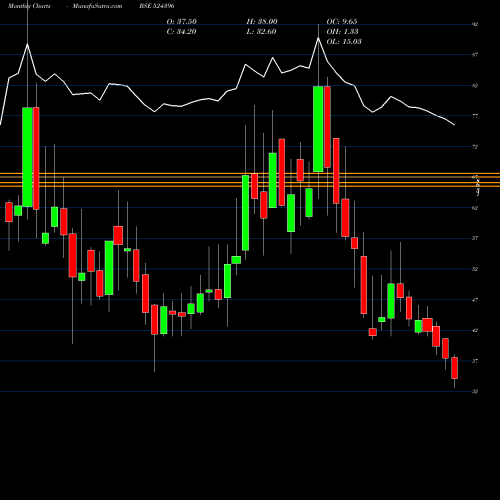Click the "BSE 524396" symbol text
The width and height of the screenshot is (500, 500).
(x=157, y=6)
